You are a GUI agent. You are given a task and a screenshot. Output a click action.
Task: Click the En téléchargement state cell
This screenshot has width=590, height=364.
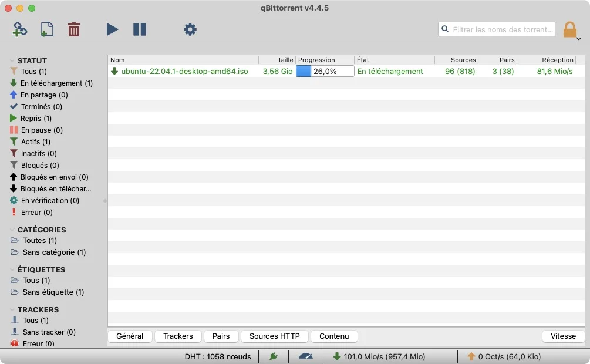390,72
